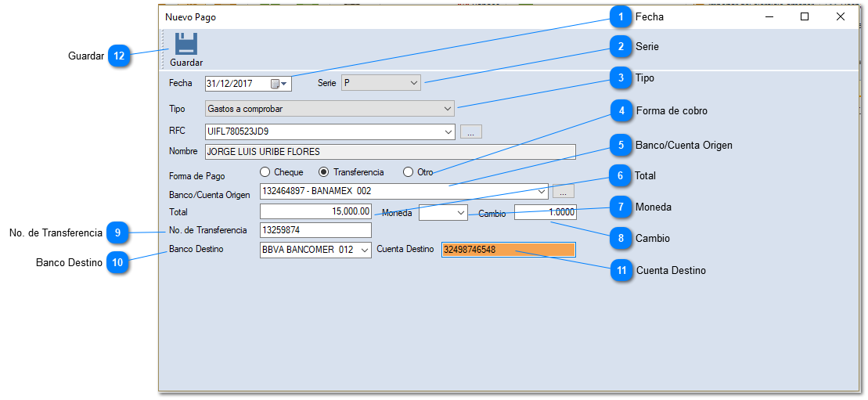Focus the No. de Transferencia input
The width and height of the screenshot is (868, 400).
(315, 230)
